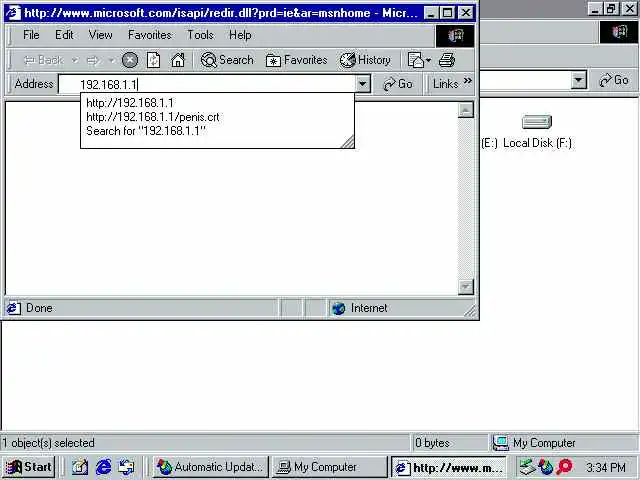Screen dimensions: 640x480
Task: Click the Stop loading icon in toolbar
Action: pyautogui.click(x=130, y=60)
